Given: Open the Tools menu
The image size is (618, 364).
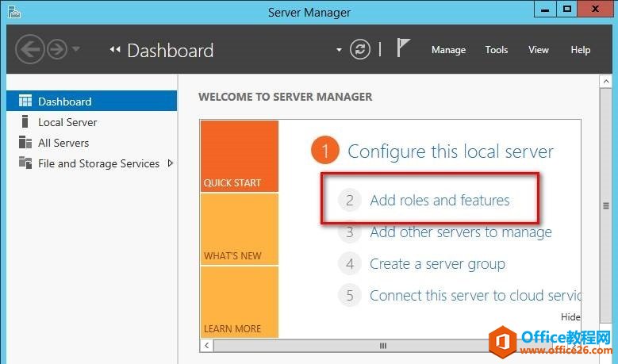Looking at the screenshot, I should 497,50.
